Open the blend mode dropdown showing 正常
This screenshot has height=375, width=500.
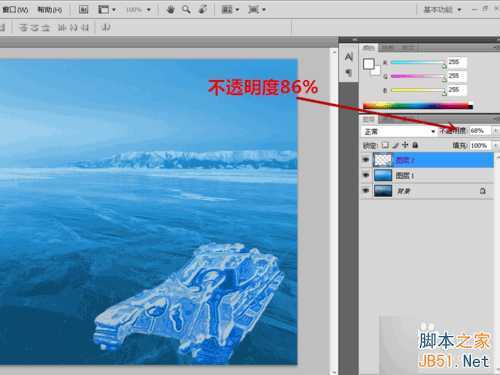click(399, 131)
